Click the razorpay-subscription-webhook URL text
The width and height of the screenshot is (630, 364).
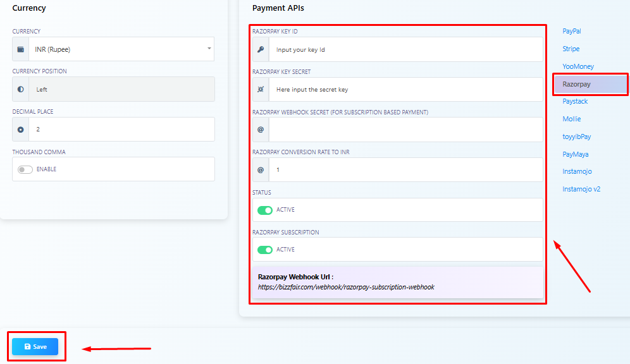[x=346, y=287]
